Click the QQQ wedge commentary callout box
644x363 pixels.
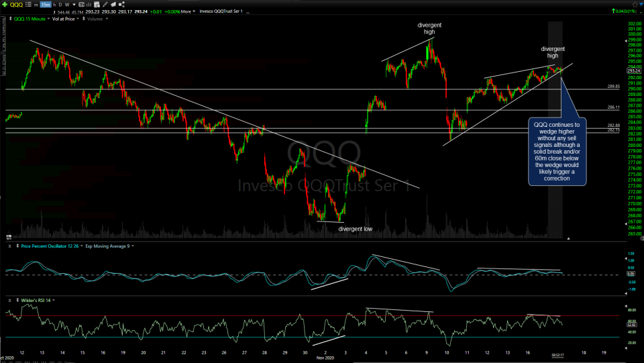pos(557,152)
